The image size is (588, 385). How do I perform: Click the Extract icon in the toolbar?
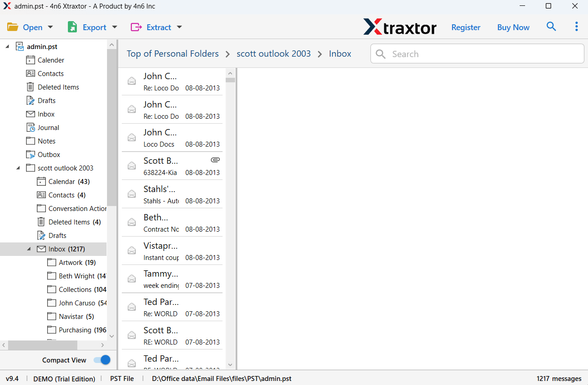tap(136, 27)
